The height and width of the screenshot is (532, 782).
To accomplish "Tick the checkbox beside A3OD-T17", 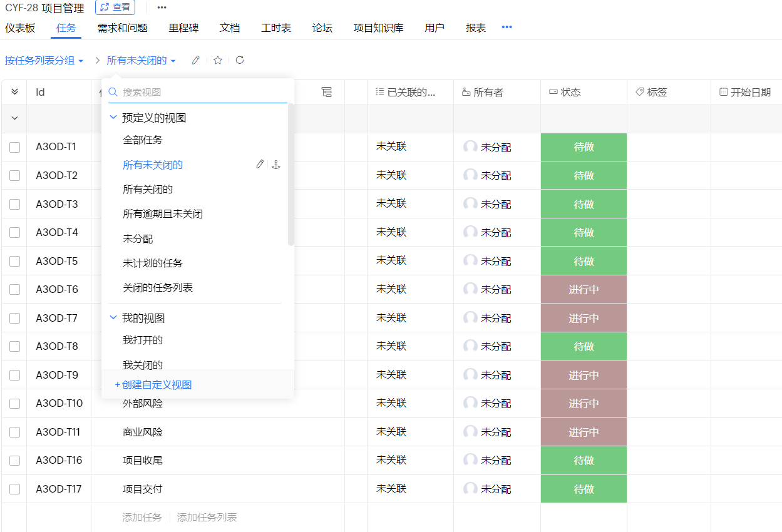I will coord(14,489).
